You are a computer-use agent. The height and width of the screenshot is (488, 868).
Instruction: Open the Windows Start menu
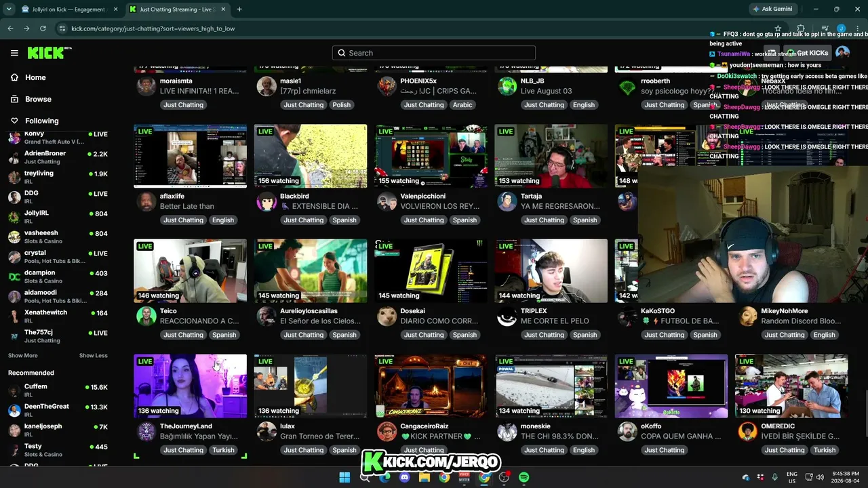coord(344,477)
